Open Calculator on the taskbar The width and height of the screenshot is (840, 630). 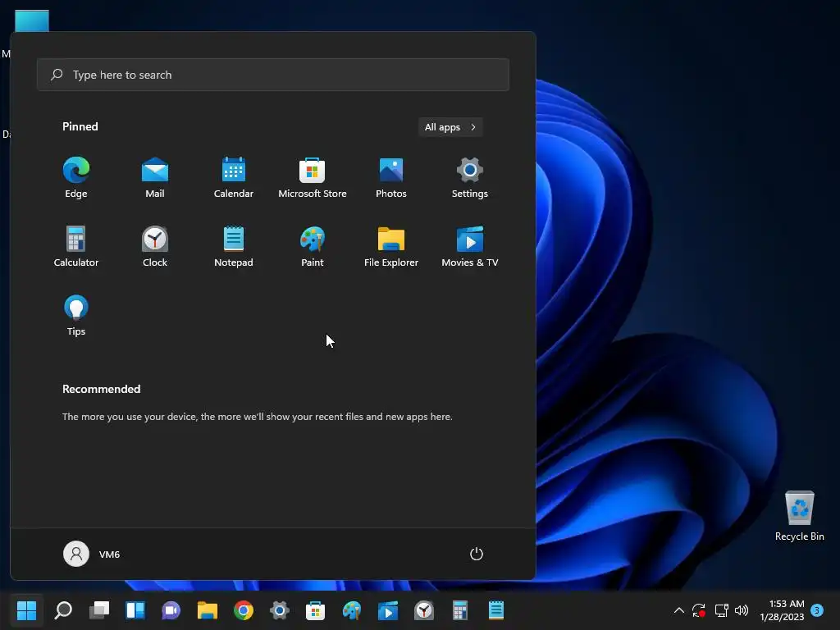459,610
